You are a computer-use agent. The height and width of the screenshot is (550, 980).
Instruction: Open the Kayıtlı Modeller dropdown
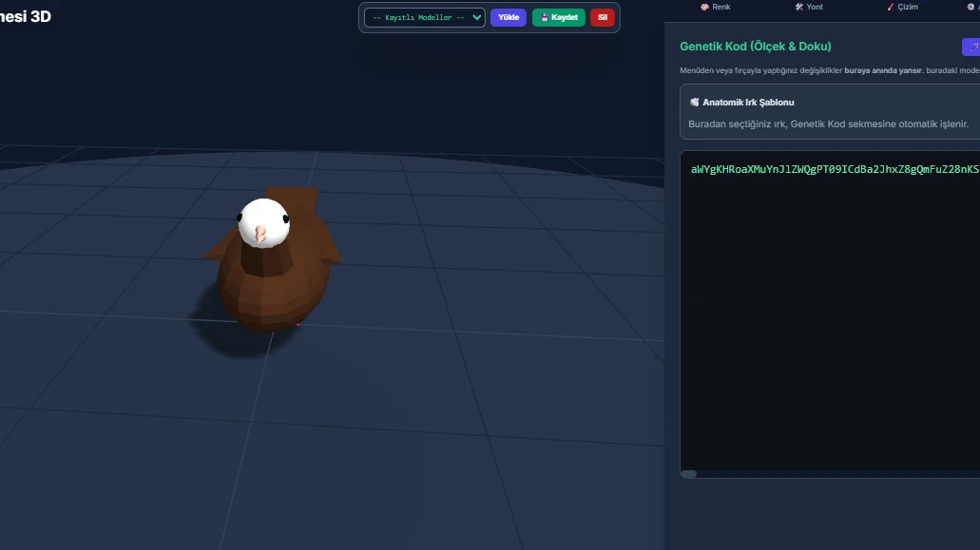(424, 17)
